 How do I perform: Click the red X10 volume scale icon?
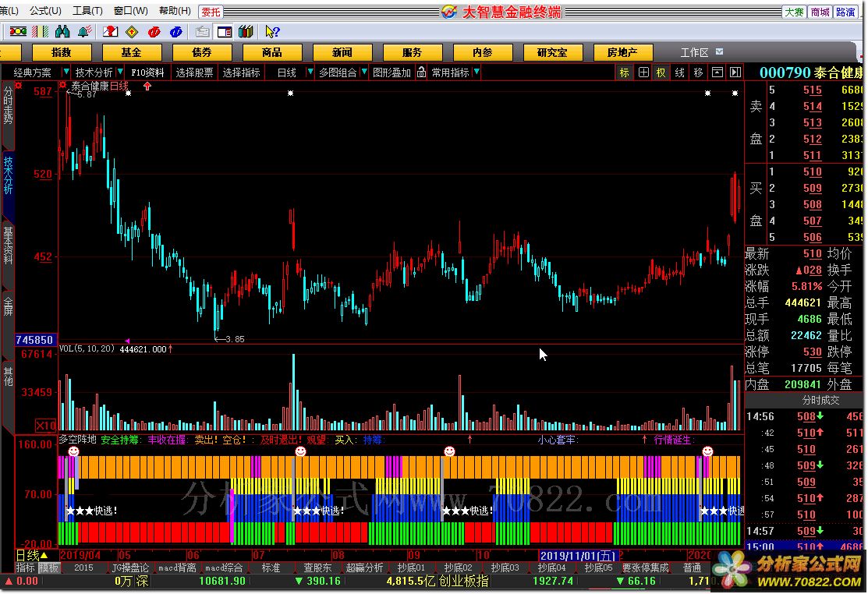(45, 425)
